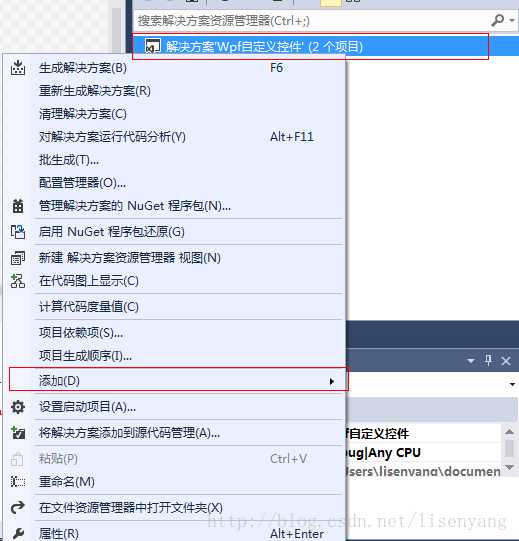Click the Properties wrench icon
The width and height of the screenshot is (519, 541).
(18, 533)
